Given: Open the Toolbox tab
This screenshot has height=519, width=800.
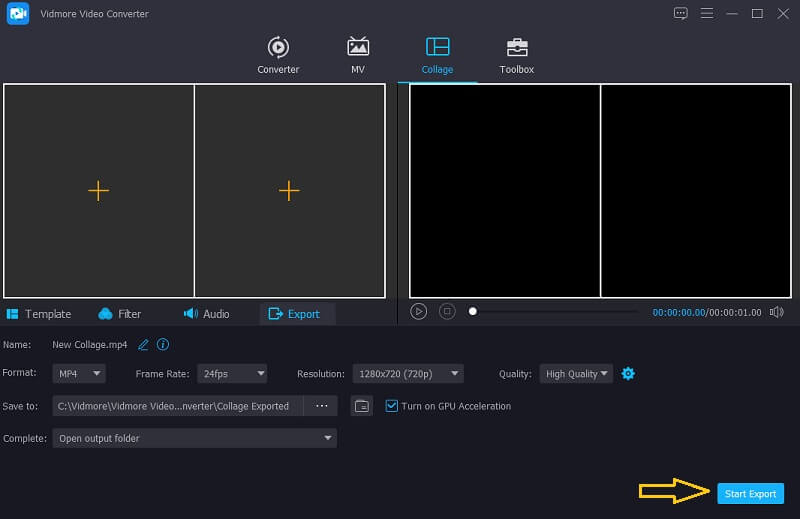Looking at the screenshot, I should 517,56.
